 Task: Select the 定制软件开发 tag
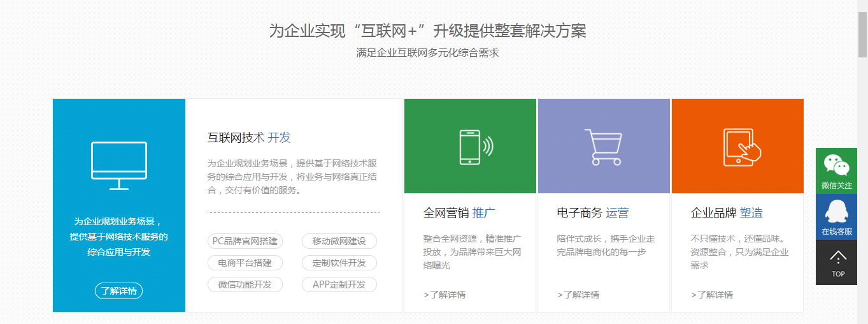[x=339, y=263]
